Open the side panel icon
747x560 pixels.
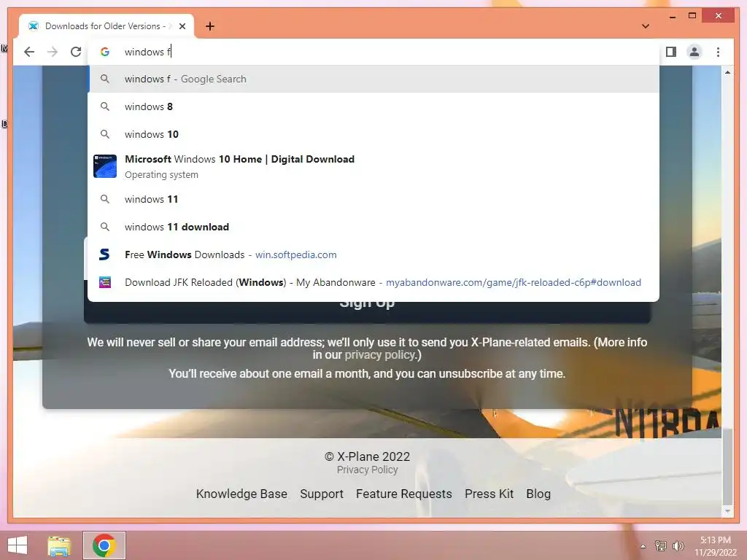point(671,52)
